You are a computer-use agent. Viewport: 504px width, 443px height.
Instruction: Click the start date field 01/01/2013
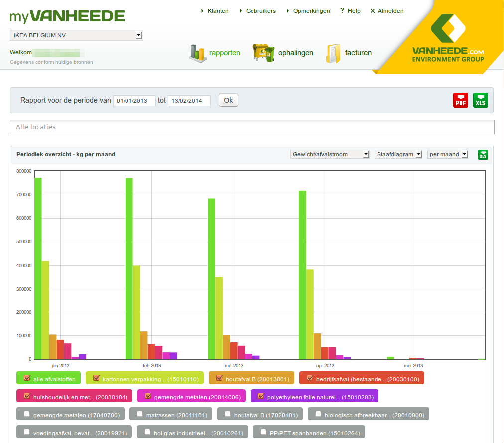[x=134, y=101]
